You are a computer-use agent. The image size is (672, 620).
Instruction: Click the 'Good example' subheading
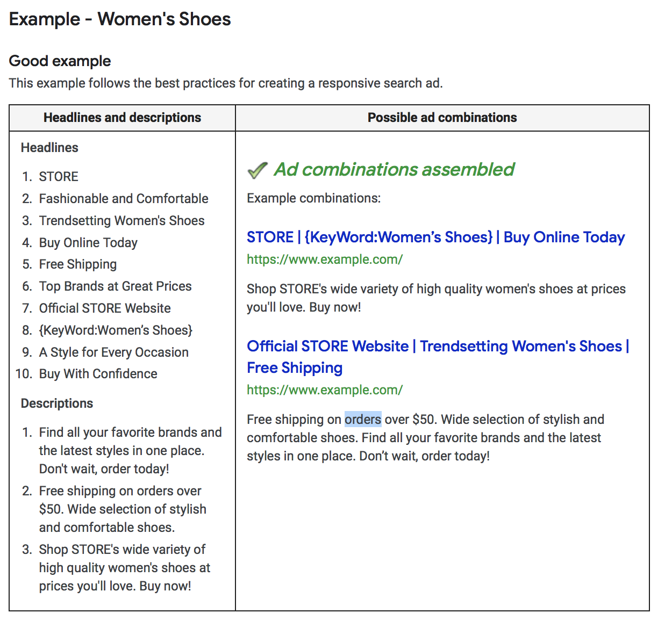point(60,61)
